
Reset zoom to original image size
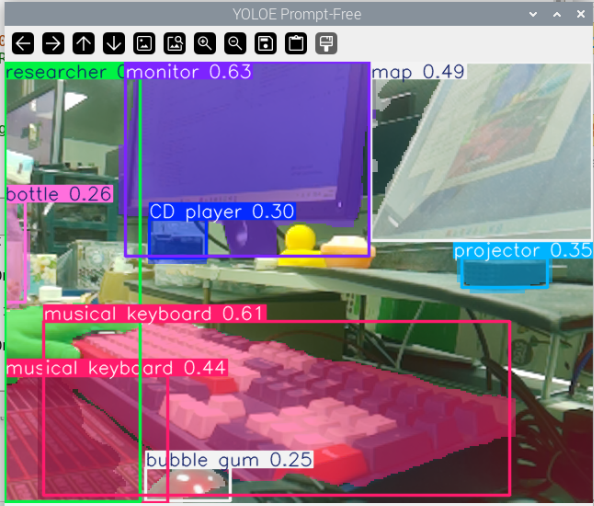[x=144, y=43]
